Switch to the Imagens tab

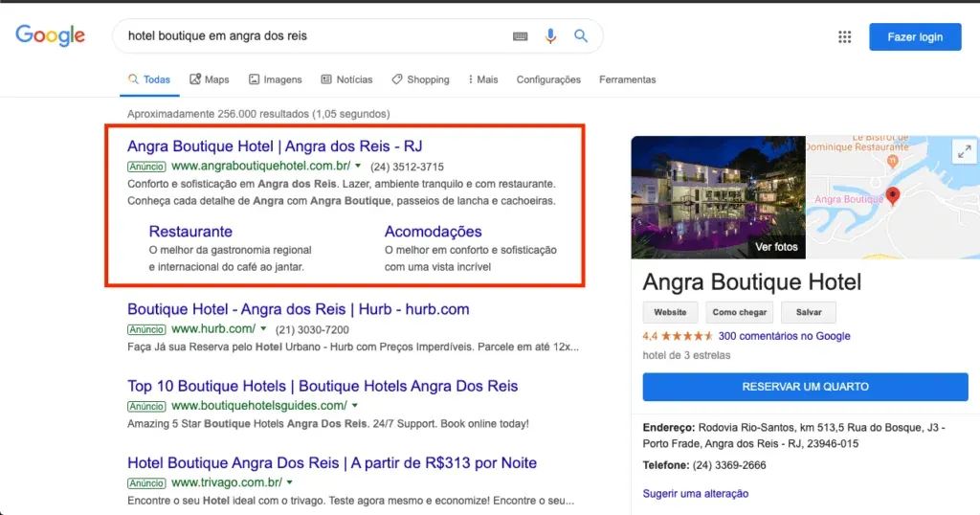275,79
